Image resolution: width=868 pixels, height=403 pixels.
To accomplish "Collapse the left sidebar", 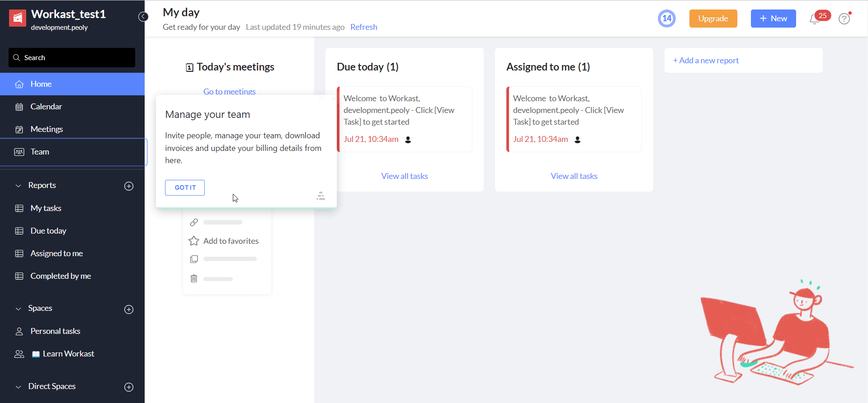I will pyautogui.click(x=143, y=17).
